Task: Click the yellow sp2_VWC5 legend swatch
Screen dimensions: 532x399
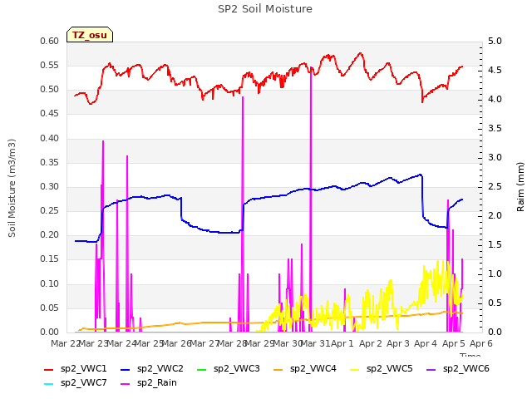Action: click(355, 369)
